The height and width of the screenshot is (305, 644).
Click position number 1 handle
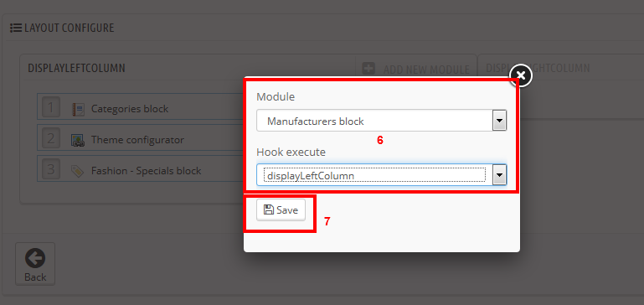pos(51,108)
